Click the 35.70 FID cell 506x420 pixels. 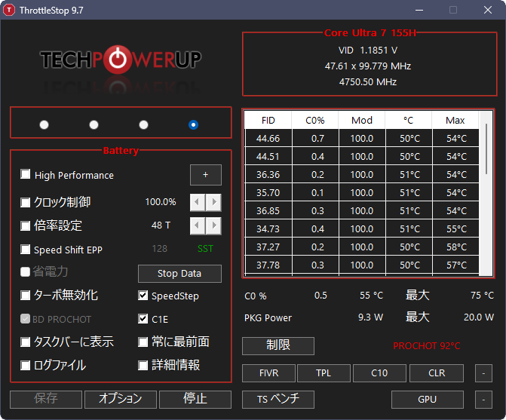coord(268,192)
